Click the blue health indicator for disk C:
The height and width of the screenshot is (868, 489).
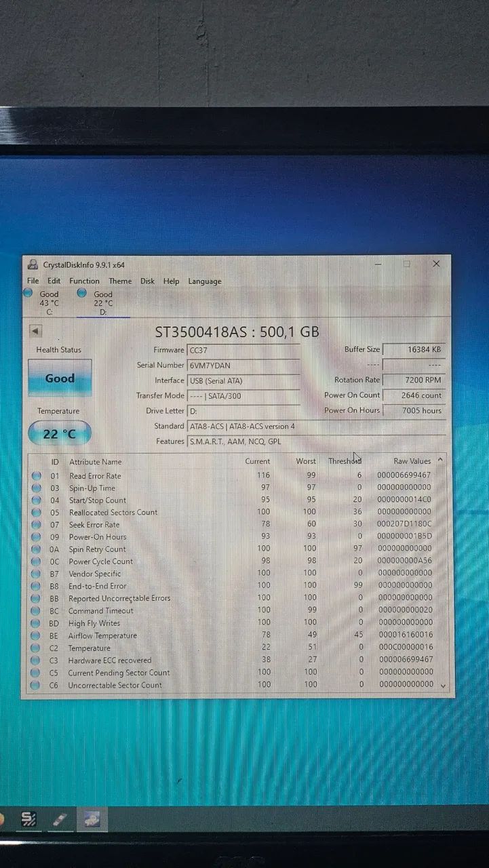click(28, 294)
